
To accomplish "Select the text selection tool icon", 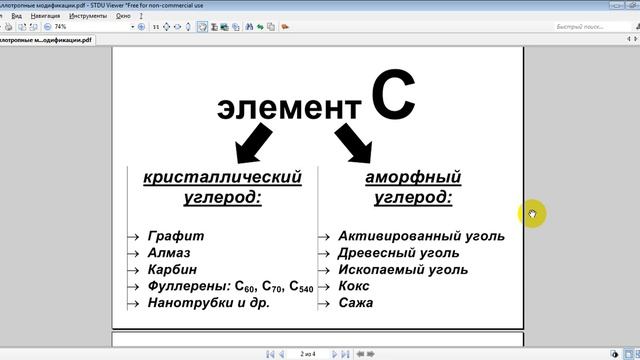I will click(x=214, y=27).
